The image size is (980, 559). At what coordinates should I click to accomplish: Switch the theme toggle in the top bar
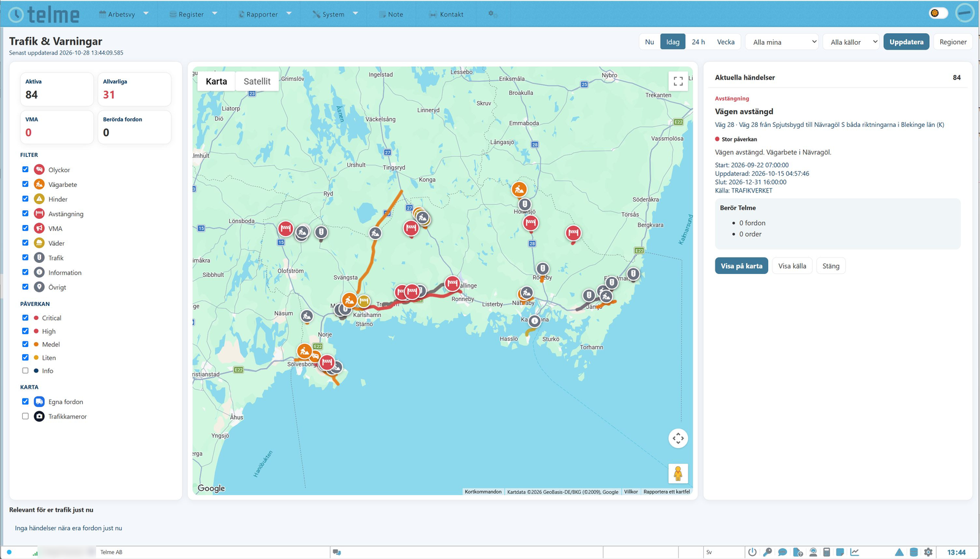coord(938,13)
